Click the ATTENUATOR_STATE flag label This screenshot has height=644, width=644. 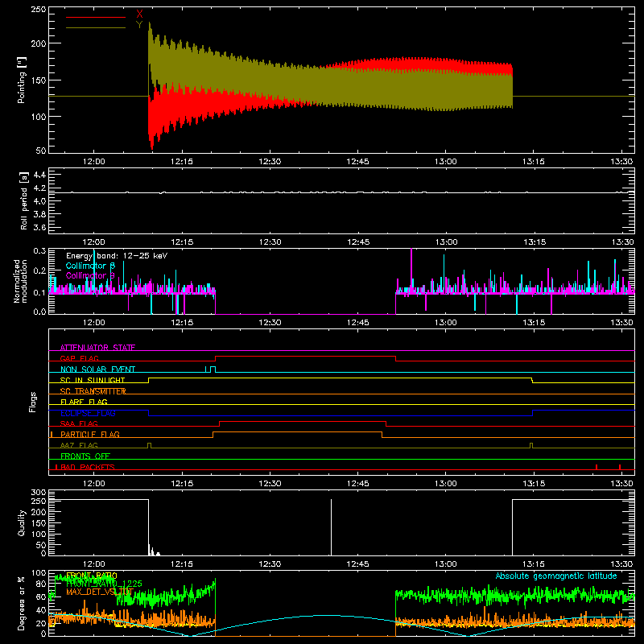pos(97,348)
